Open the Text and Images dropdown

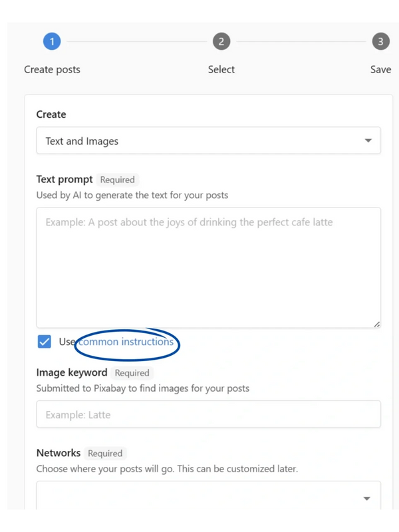(x=199, y=141)
